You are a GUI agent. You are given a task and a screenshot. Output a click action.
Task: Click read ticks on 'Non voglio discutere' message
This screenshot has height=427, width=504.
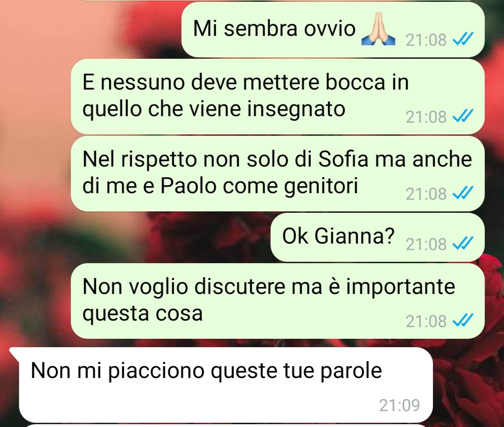coord(462,321)
